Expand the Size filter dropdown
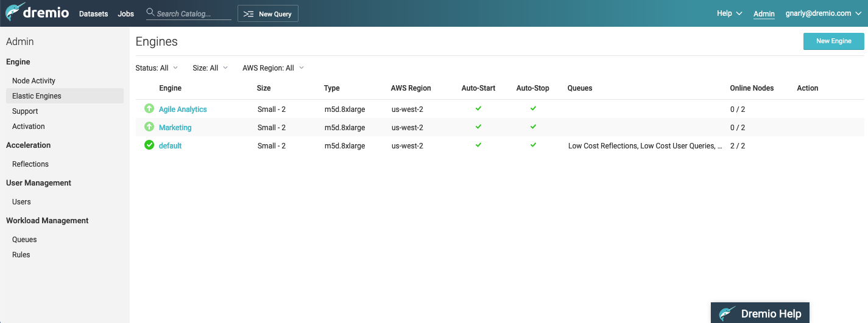Screen dimensions: 868x323 (210, 68)
